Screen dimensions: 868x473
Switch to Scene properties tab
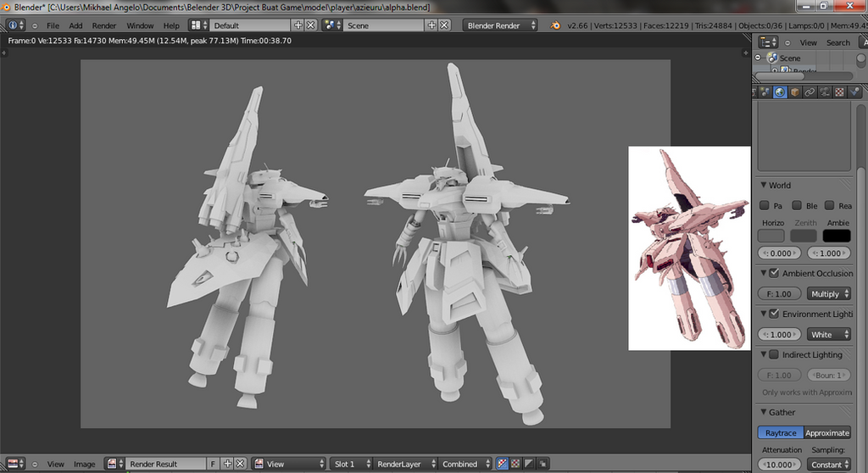tap(765, 92)
